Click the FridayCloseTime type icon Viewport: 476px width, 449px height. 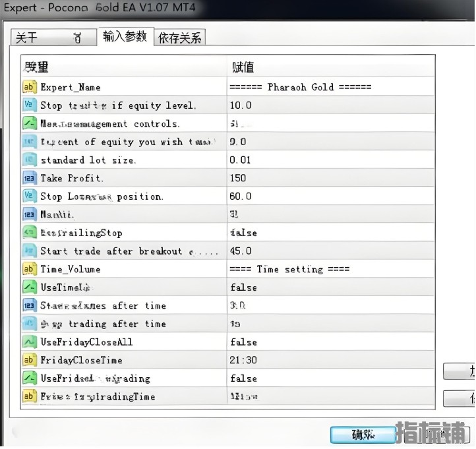(x=30, y=360)
